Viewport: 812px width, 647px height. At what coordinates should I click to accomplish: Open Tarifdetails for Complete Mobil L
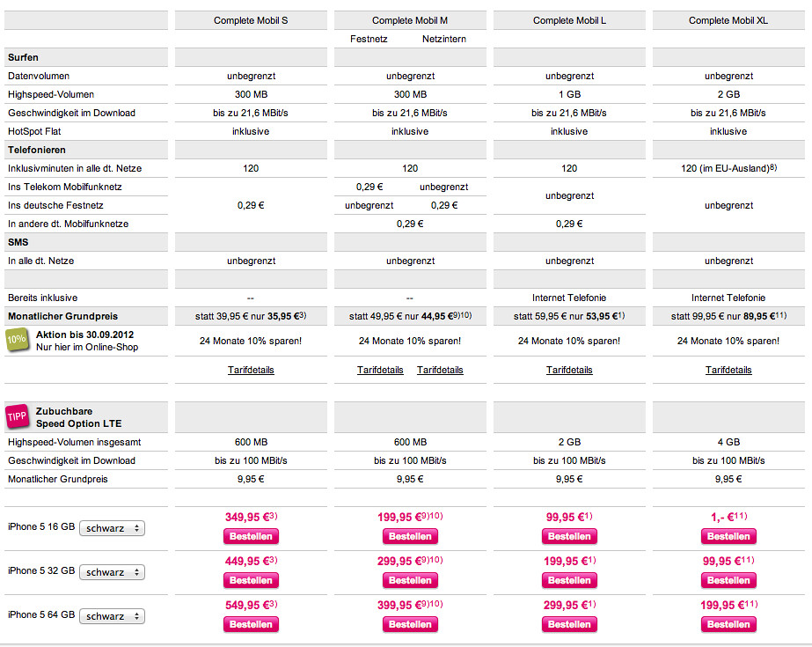click(x=569, y=370)
